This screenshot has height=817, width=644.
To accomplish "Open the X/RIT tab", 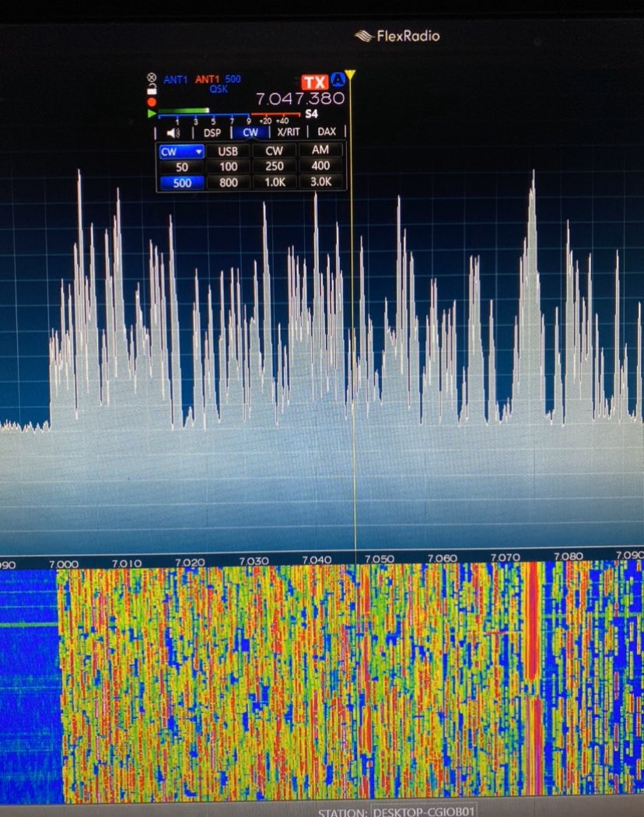I will tap(288, 131).
